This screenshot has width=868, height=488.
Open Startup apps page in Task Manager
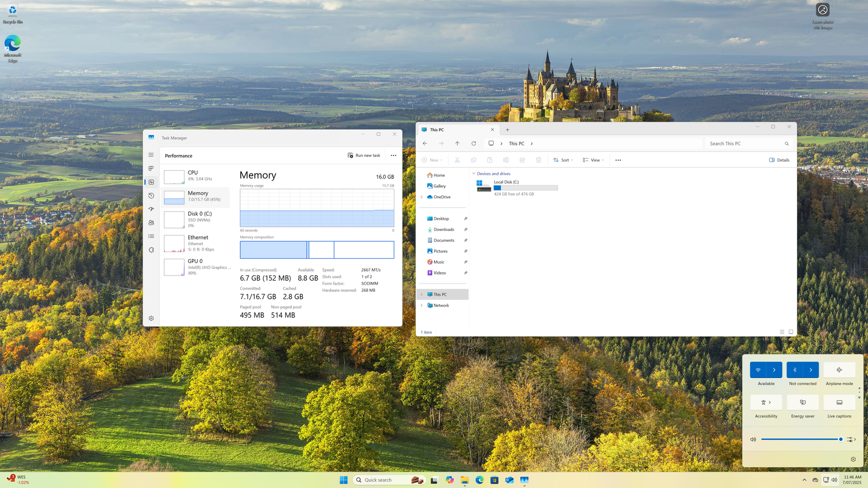pyautogui.click(x=151, y=209)
